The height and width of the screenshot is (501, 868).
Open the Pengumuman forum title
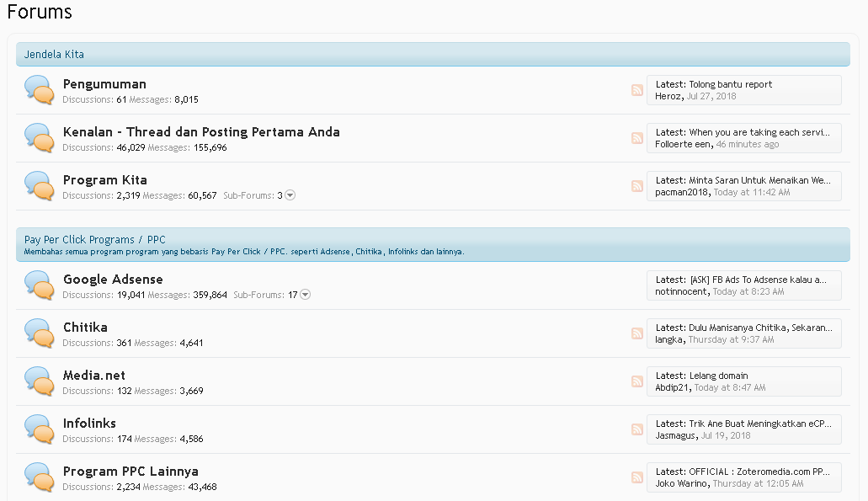tap(104, 84)
